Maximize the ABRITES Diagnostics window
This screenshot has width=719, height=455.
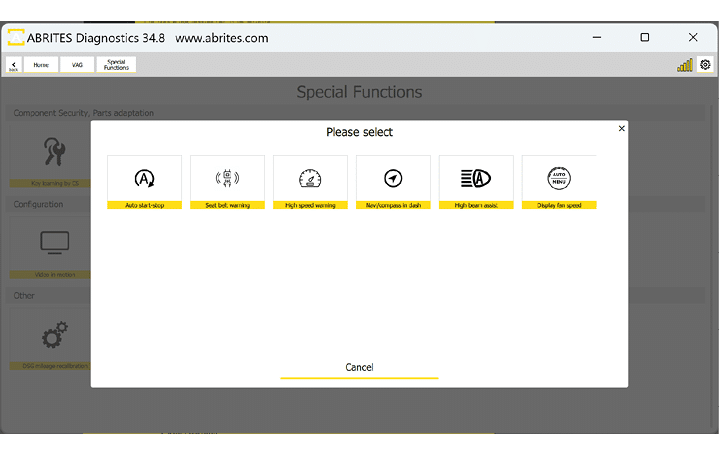tap(645, 37)
